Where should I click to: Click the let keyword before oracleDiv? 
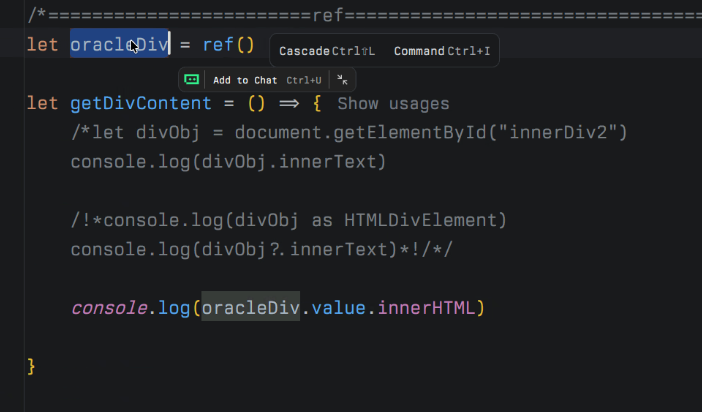pyautogui.click(x=43, y=44)
